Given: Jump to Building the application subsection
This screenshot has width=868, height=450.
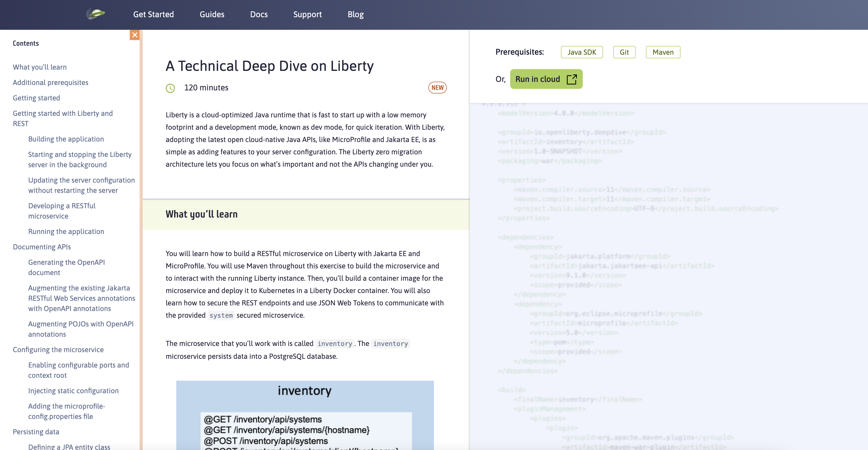Looking at the screenshot, I should (x=66, y=139).
